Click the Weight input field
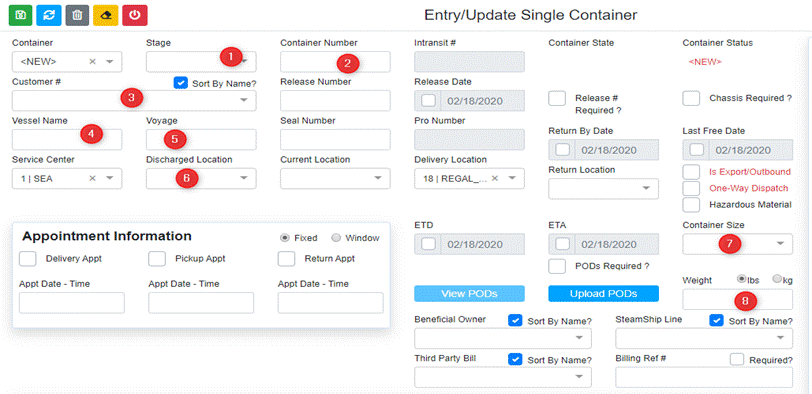Screen dimensions: 812x394 (x=737, y=299)
